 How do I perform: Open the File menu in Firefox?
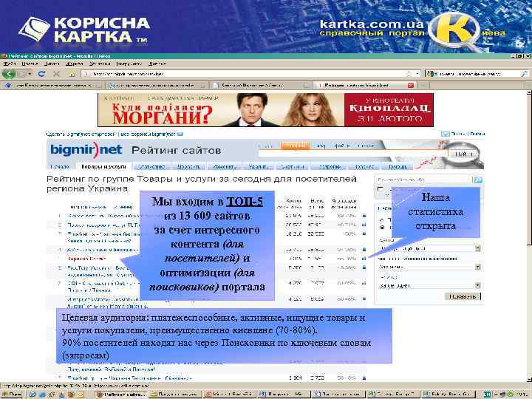(10, 64)
